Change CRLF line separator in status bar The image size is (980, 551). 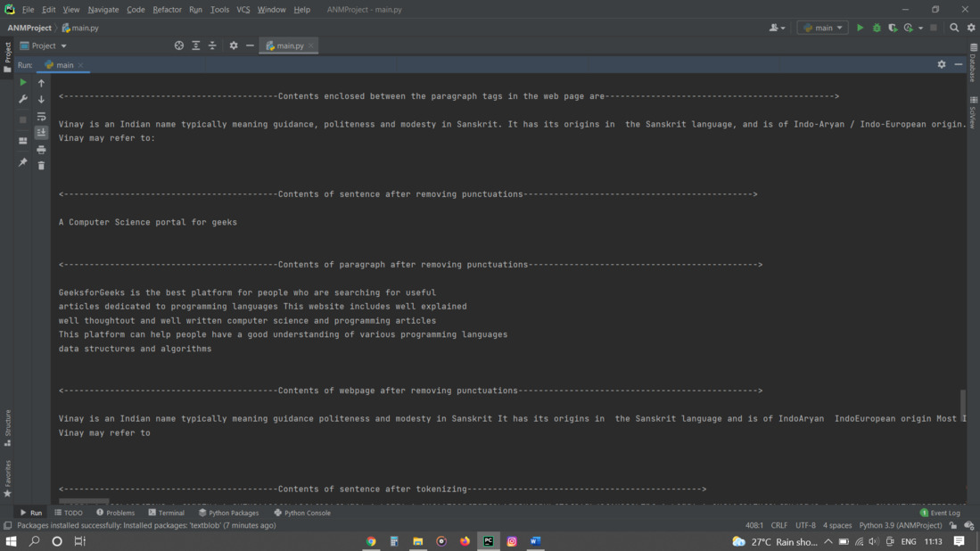point(778,525)
